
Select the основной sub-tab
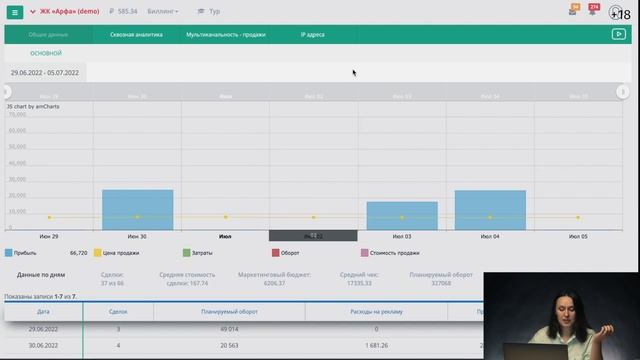[46, 53]
